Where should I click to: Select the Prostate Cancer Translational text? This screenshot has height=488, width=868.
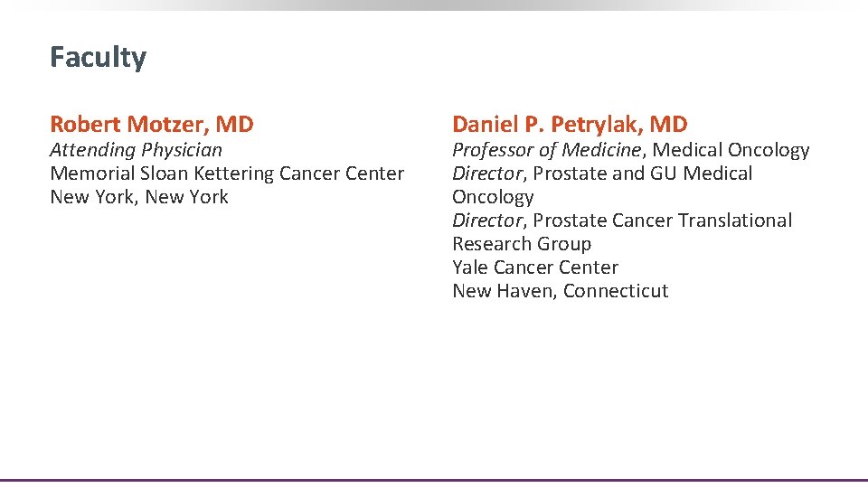pos(662,221)
